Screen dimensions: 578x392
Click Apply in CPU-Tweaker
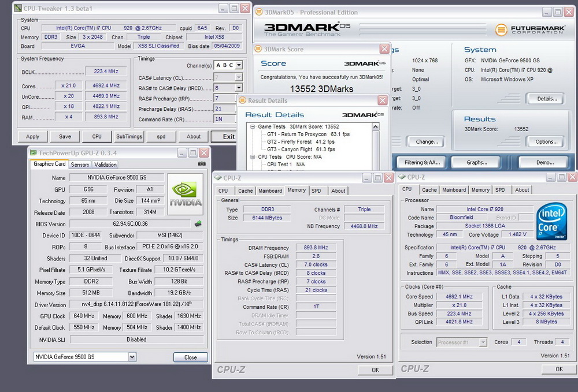pyautogui.click(x=32, y=137)
